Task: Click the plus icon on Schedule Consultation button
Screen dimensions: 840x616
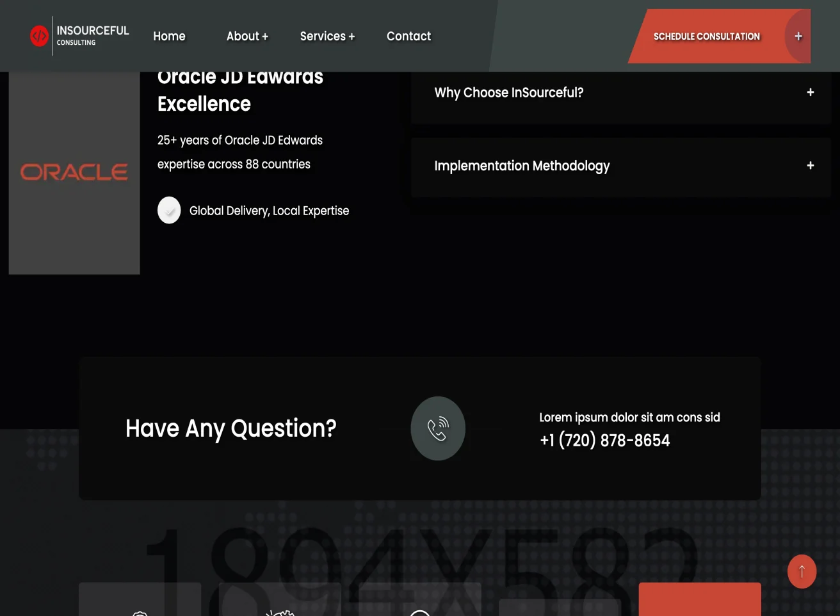Action: [798, 36]
